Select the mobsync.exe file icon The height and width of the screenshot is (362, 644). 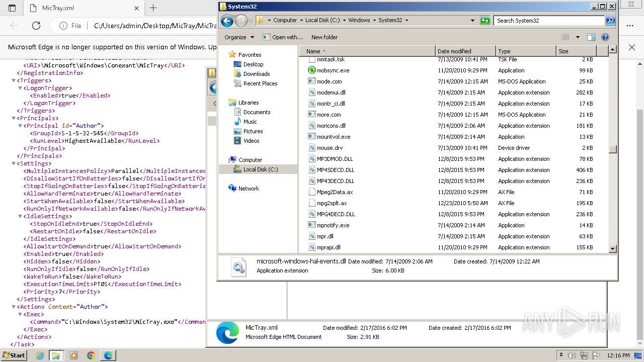click(x=312, y=70)
